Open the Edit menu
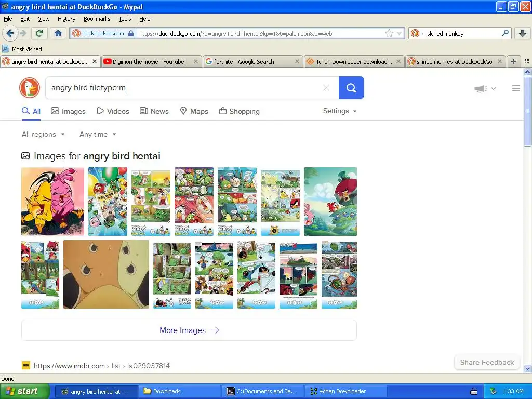Viewport: 532px width, 399px height. pyautogui.click(x=25, y=19)
